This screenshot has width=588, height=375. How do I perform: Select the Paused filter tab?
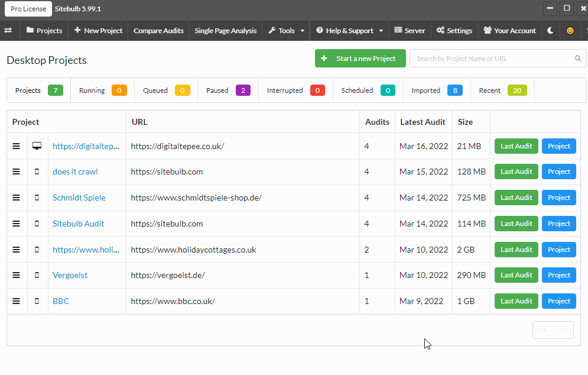point(228,90)
